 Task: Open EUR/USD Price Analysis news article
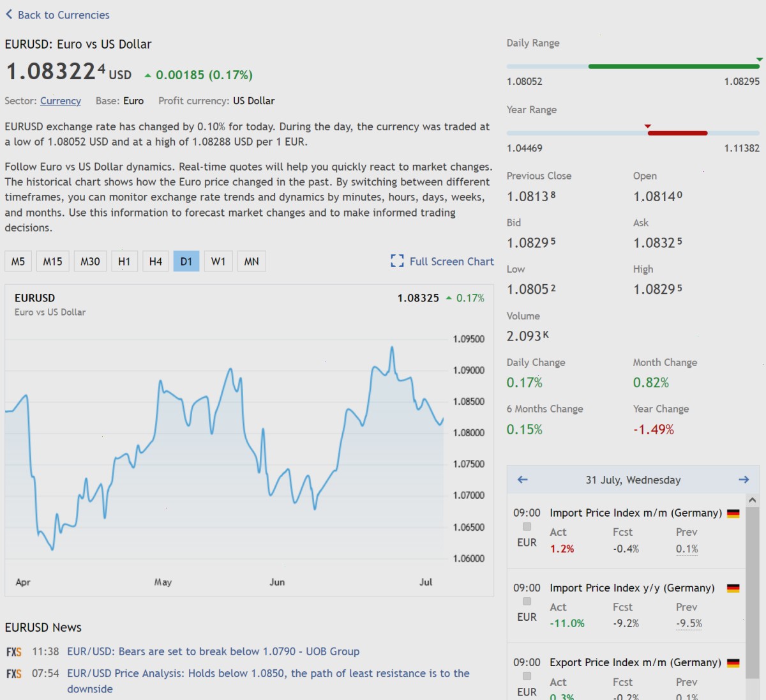[x=268, y=681]
